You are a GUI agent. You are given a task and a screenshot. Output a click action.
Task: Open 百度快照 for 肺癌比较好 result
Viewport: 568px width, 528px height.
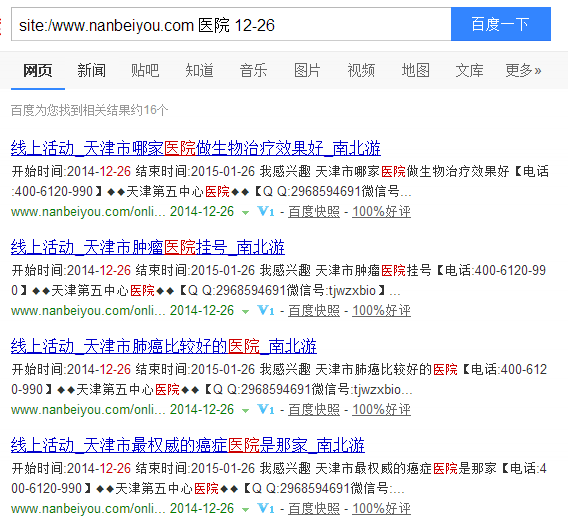point(314,410)
